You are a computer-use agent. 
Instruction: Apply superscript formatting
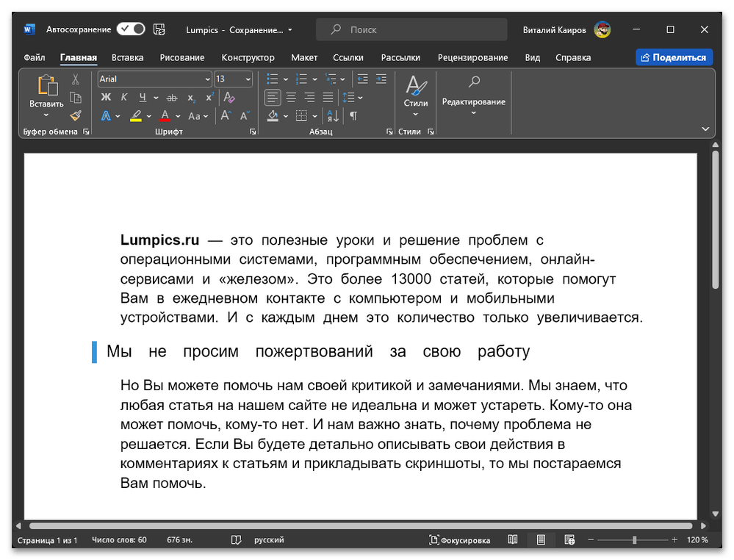pyautogui.click(x=209, y=98)
